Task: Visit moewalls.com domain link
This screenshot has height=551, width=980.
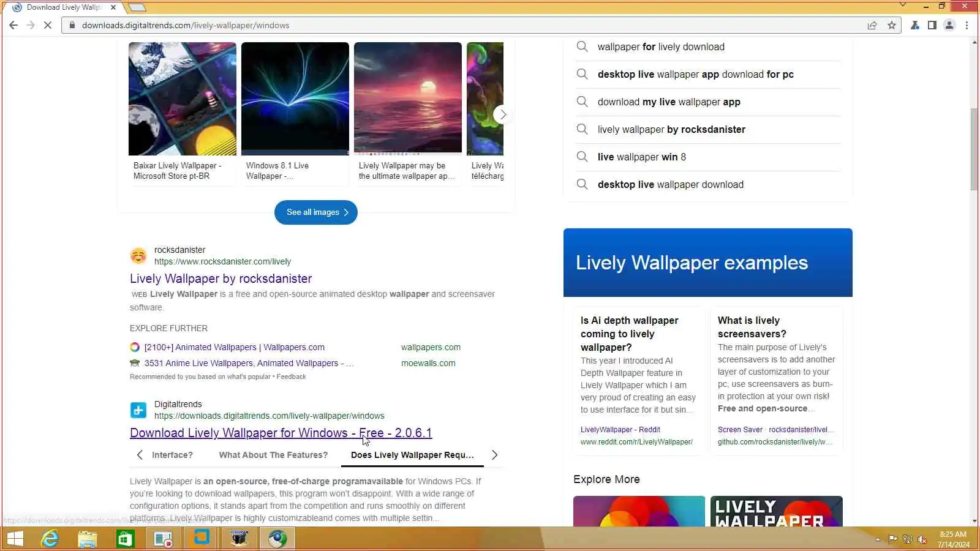Action: coord(428,363)
